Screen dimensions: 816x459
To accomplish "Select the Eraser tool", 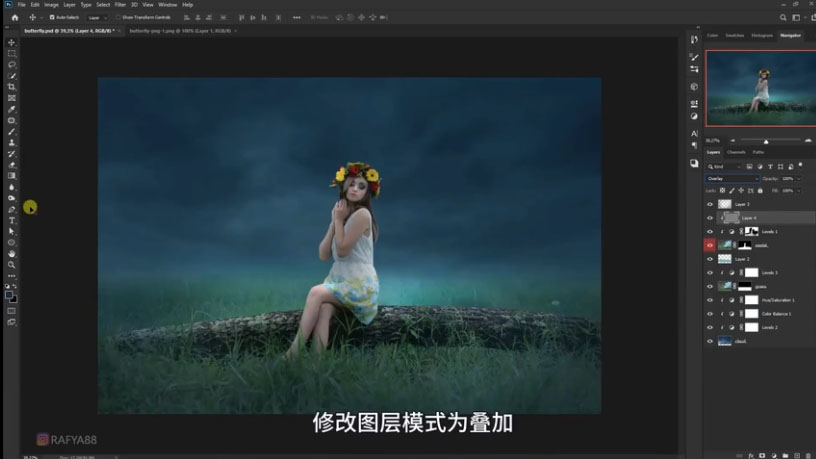I will pos(11,165).
